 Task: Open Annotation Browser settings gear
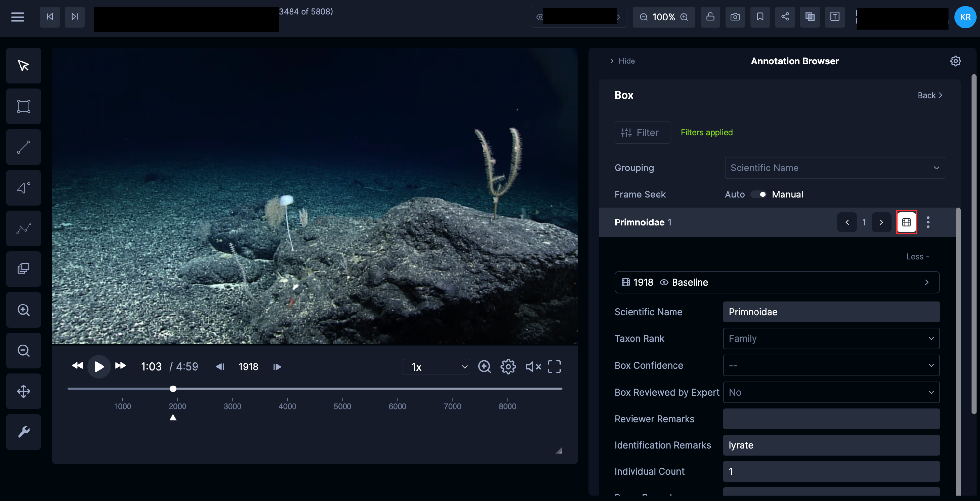click(x=955, y=61)
